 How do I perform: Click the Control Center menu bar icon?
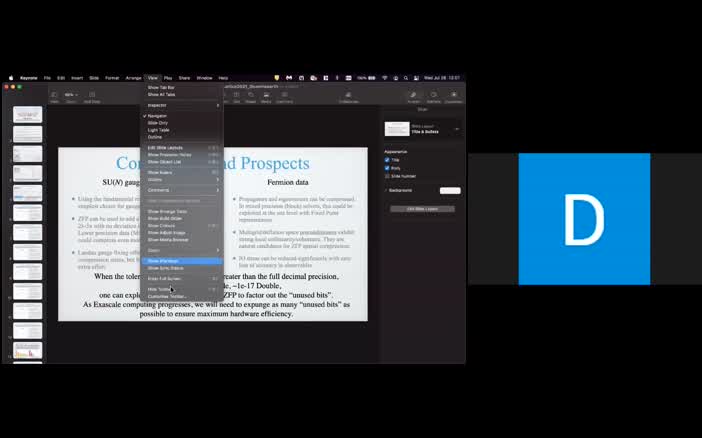(x=416, y=78)
